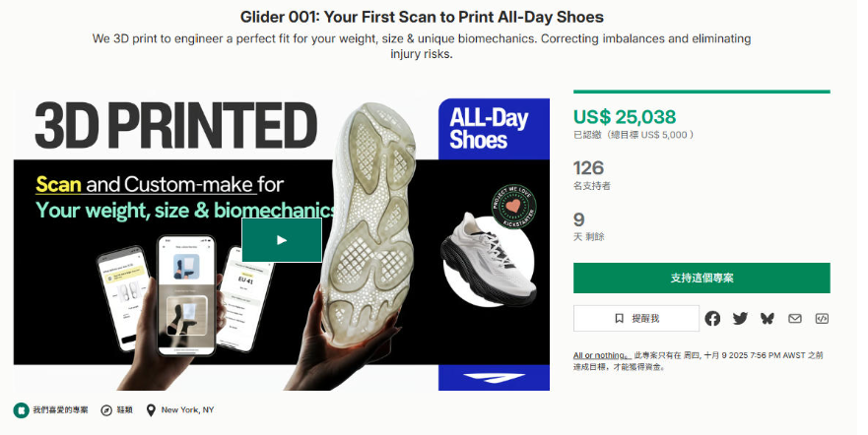
Task: Click the 提醒我 bookmark button
Action: point(636,318)
